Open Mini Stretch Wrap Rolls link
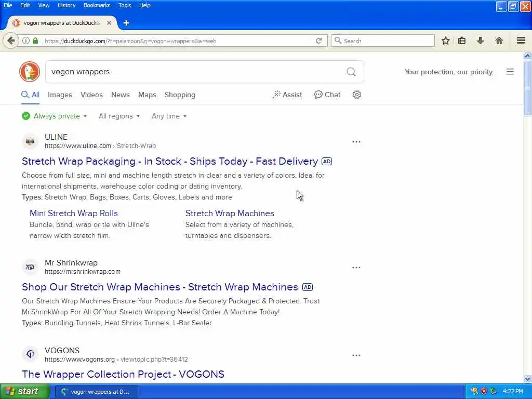Viewport: 532px width, 399px height. [74, 214]
